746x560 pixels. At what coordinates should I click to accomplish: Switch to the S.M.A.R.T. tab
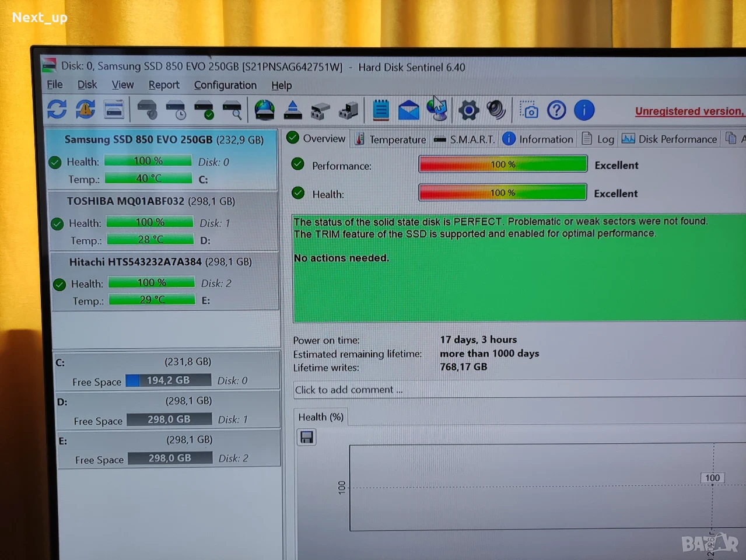(465, 139)
